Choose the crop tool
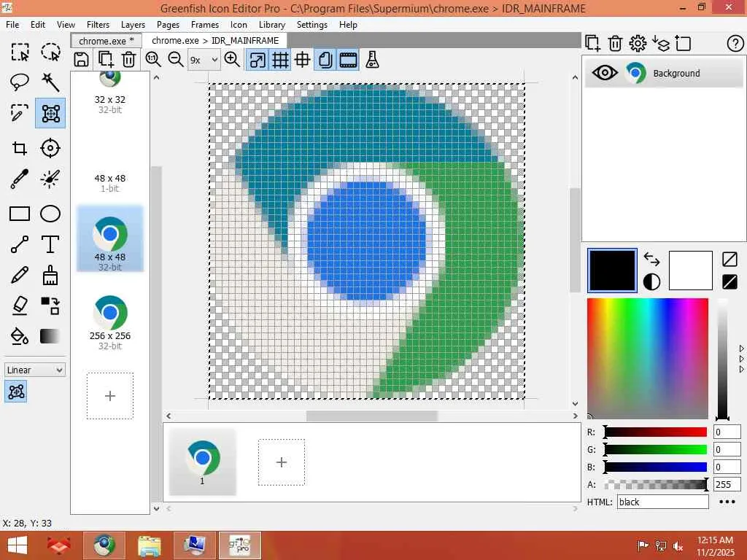Viewport: 747px width, 560px height. point(20,148)
